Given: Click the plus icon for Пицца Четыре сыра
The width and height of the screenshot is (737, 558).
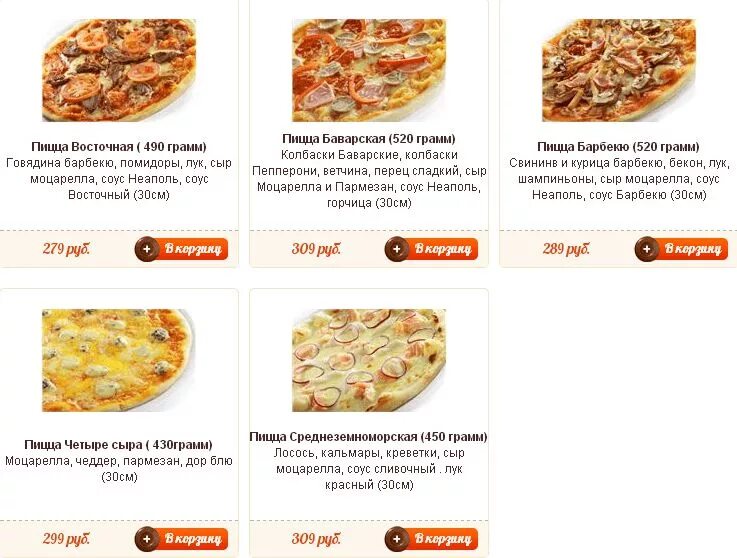Looking at the screenshot, I should (147, 539).
